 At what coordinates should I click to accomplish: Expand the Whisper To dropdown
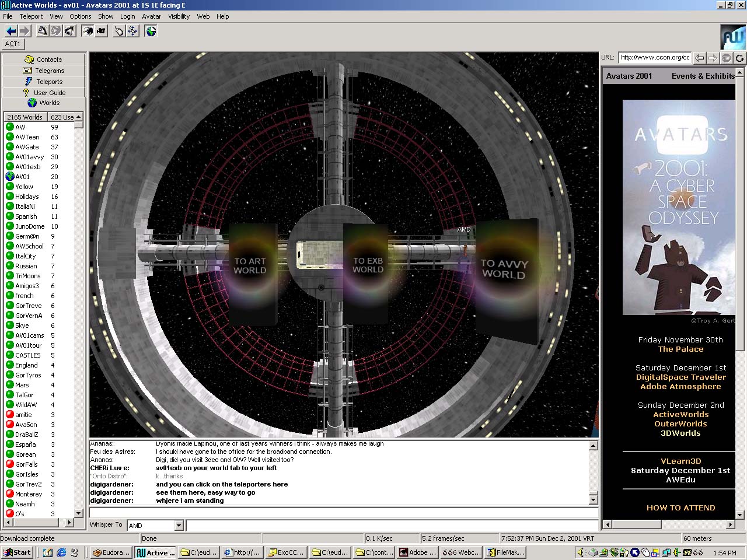(x=179, y=526)
